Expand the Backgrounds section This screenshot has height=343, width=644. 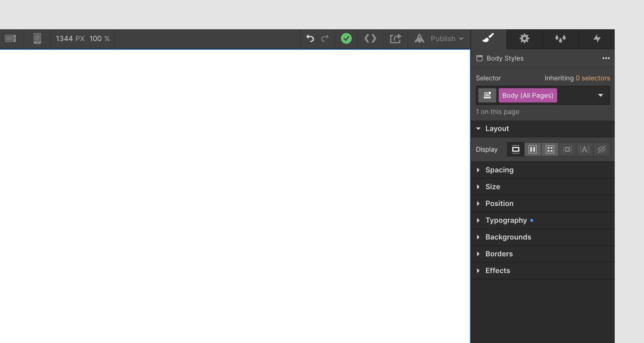click(x=508, y=237)
